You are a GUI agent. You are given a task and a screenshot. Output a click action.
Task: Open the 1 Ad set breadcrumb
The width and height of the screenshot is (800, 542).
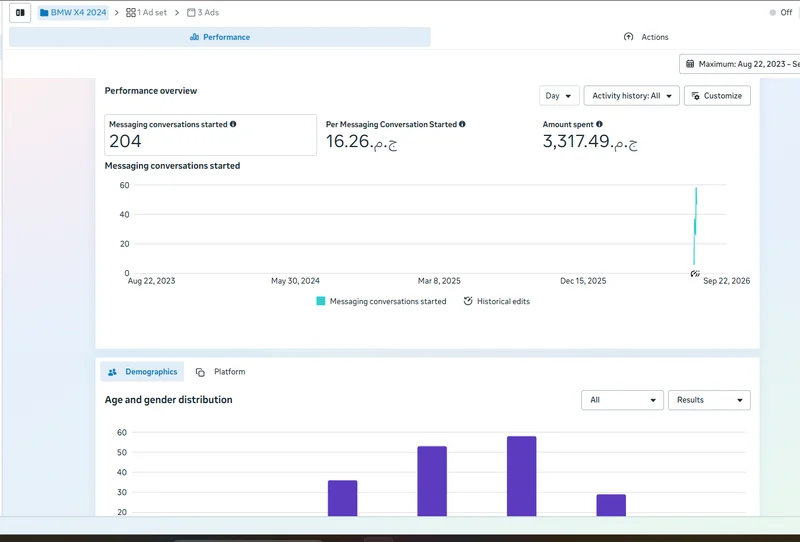(146, 13)
